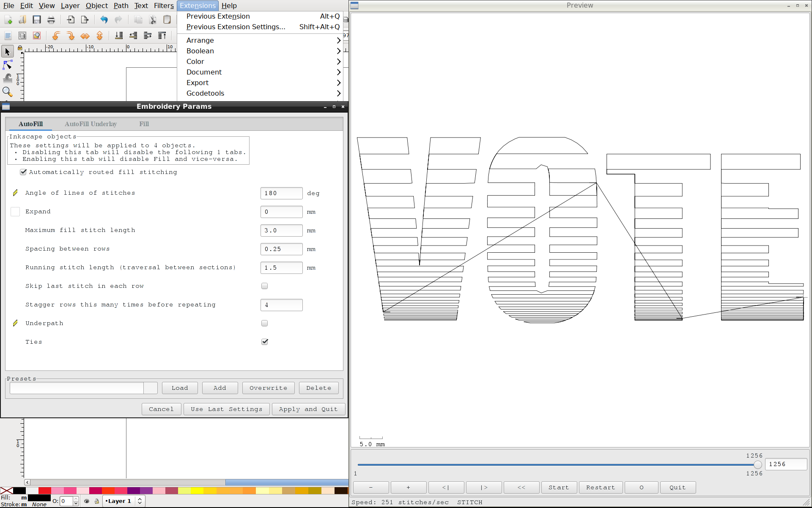Toggle automatically routed fill stitching checkbox
This screenshot has width=812, height=508.
pos(23,172)
